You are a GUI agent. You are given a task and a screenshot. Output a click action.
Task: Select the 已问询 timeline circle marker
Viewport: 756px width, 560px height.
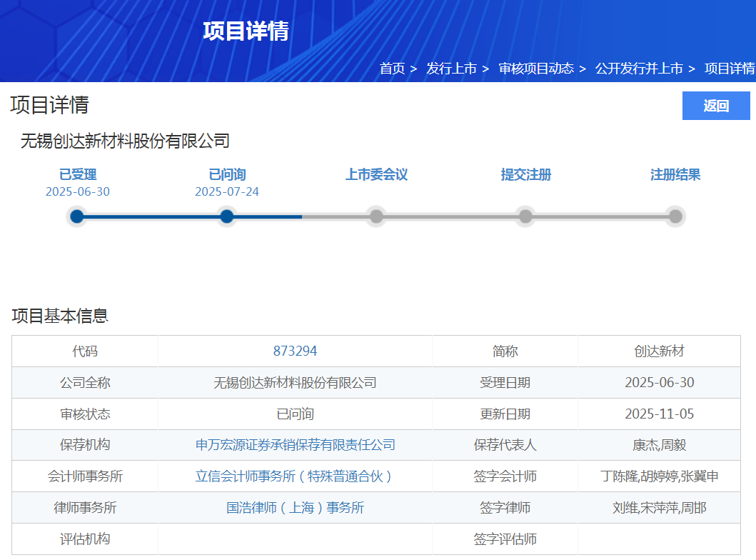tap(227, 216)
